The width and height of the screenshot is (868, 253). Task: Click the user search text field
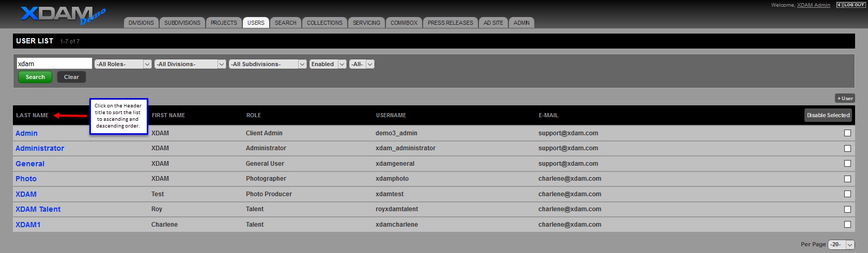pos(54,64)
